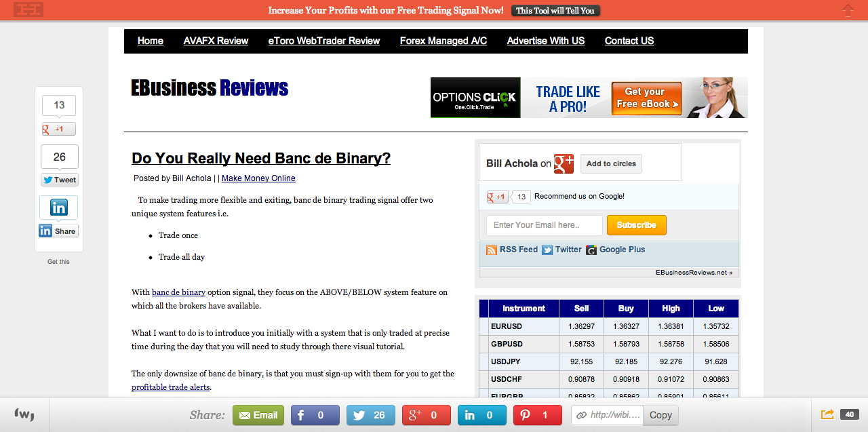Image resolution: width=868 pixels, height=432 pixels.
Task: Click the 26 tweet count bubble in the floating widget
Action: pyautogui.click(x=60, y=157)
